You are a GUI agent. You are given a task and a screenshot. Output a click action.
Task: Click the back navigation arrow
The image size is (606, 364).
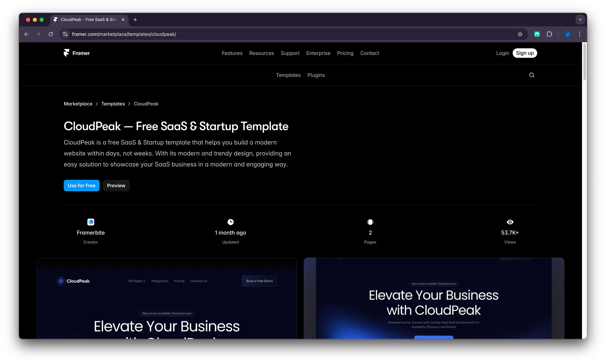27,34
